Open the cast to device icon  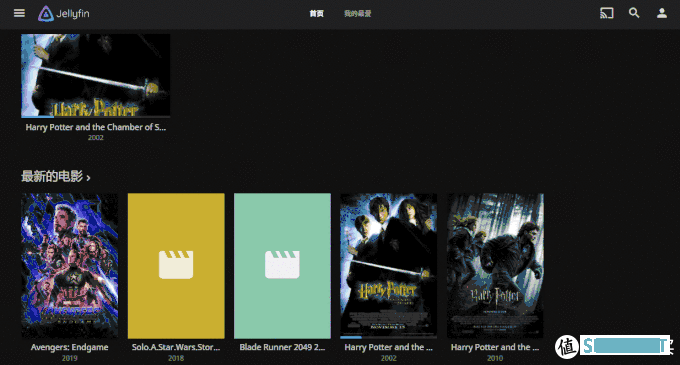(606, 13)
